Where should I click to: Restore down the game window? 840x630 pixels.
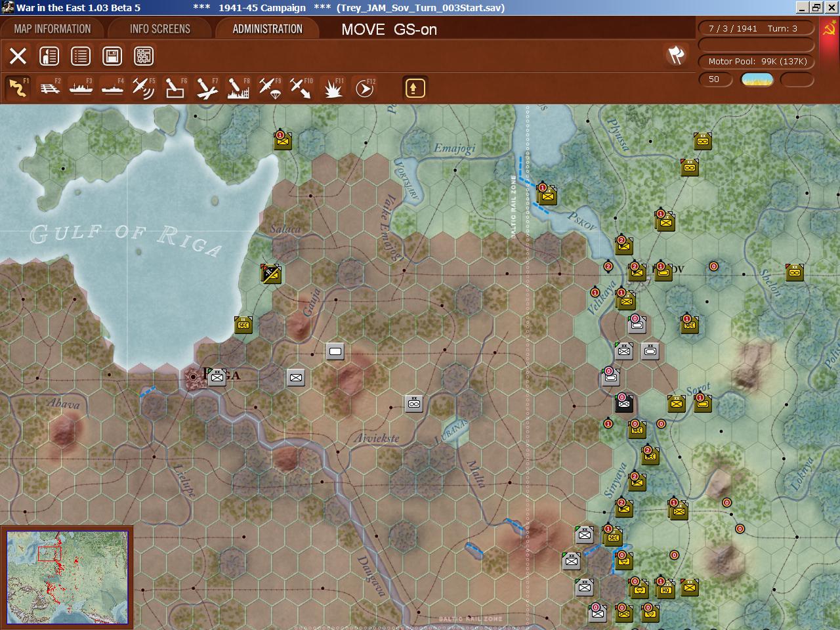point(816,8)
